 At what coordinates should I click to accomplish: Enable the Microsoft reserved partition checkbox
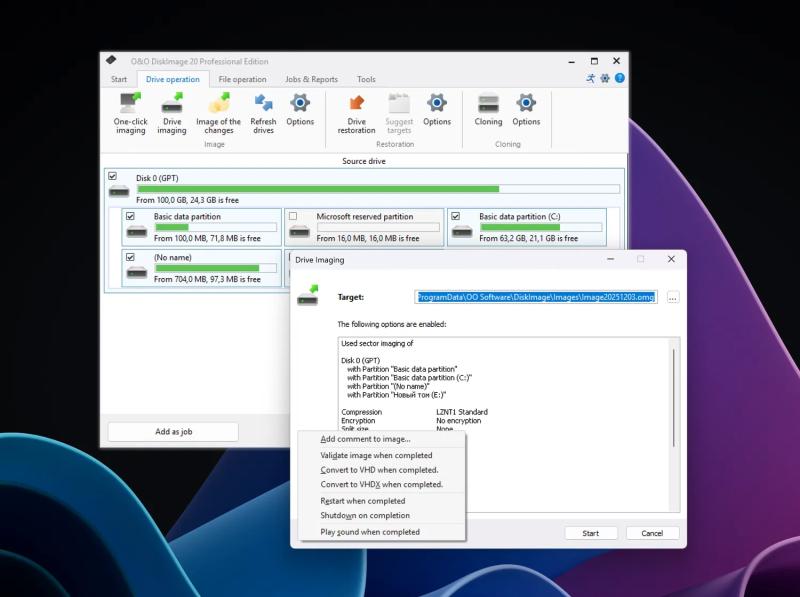pyautogui.click(x=294, y=215)
